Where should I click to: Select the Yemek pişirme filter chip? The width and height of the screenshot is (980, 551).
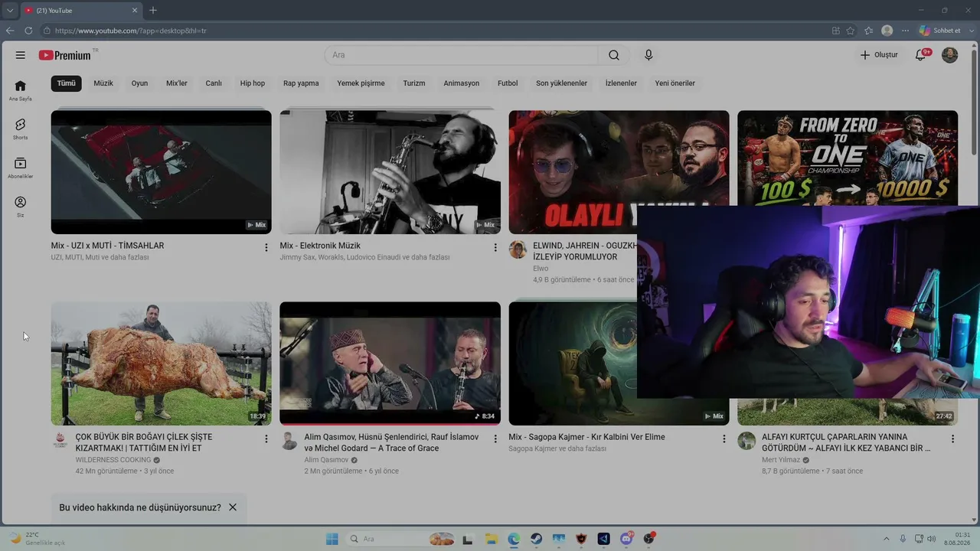(361, 83)
